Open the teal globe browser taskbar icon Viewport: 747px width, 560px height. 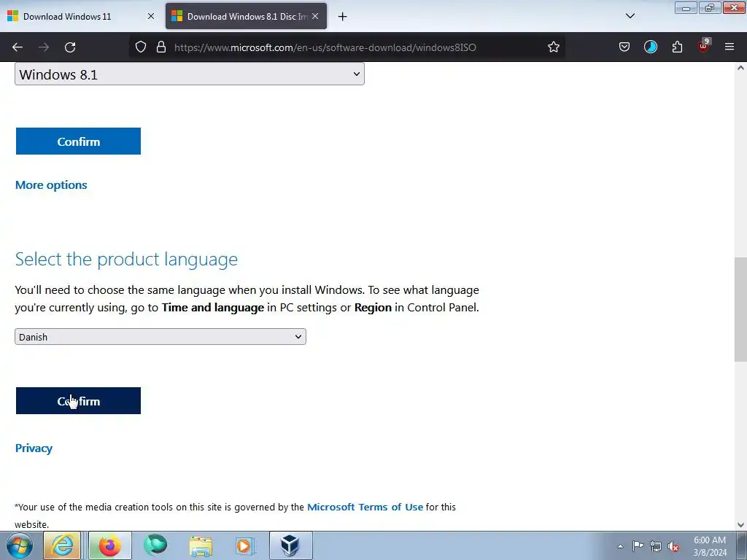156,545
